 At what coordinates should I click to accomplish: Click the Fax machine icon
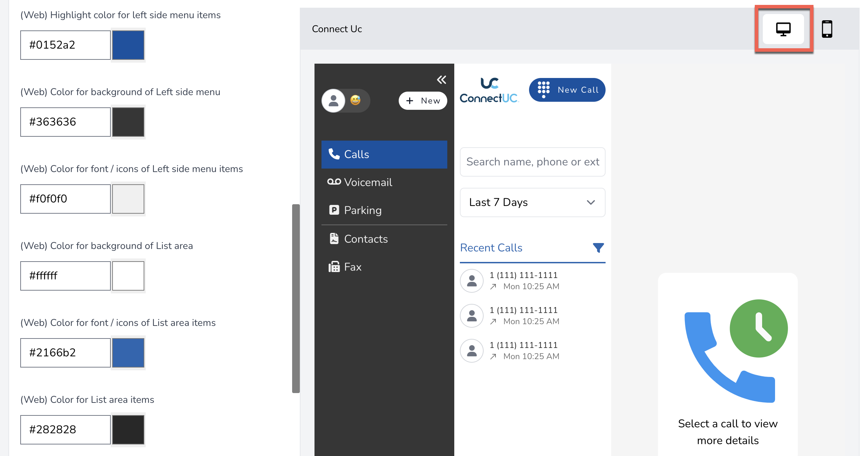334,267
